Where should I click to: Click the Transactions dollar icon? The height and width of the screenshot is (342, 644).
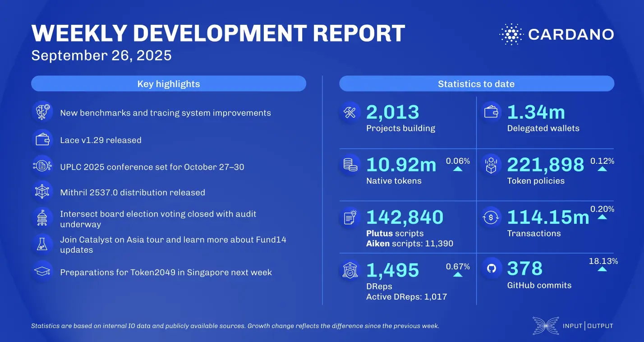pyautogui.click(x=491, y=216)
